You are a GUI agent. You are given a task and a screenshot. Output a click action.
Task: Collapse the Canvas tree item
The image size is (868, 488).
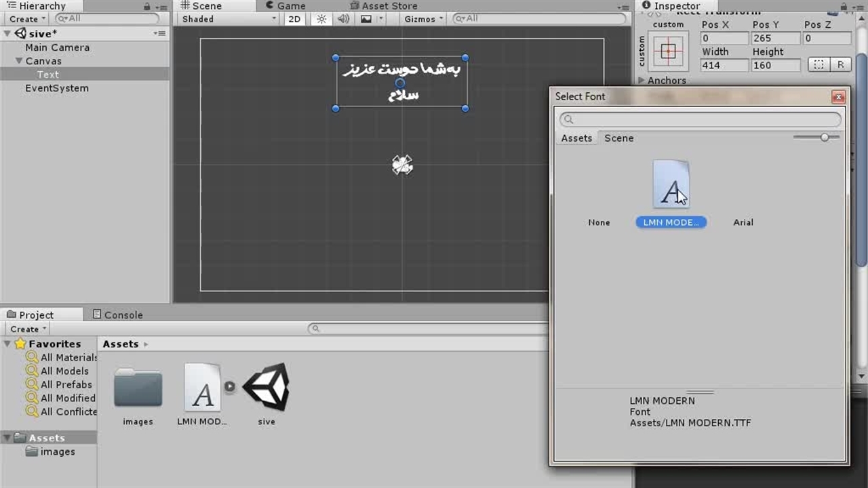(x=20, y=61)
